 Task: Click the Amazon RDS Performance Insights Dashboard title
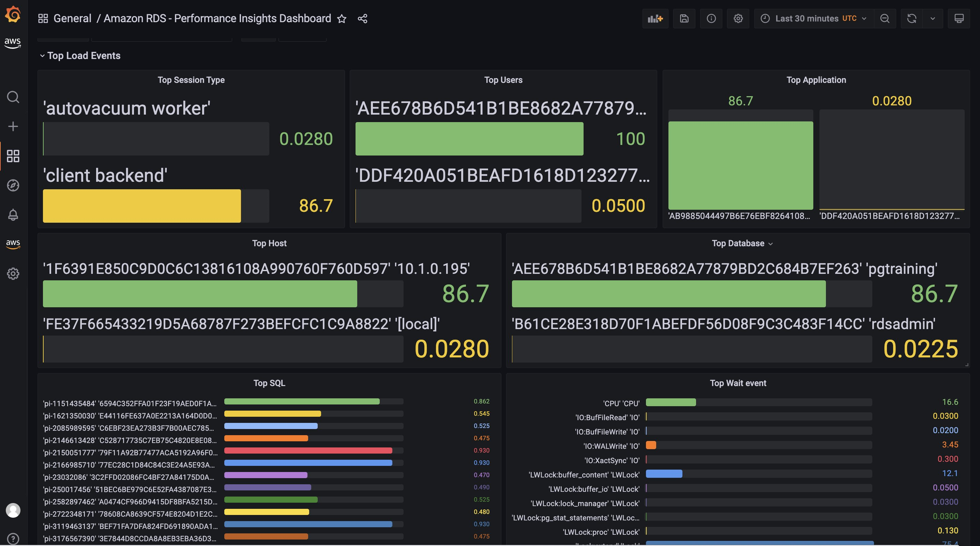pyautogui.click(x=217, y=18)
